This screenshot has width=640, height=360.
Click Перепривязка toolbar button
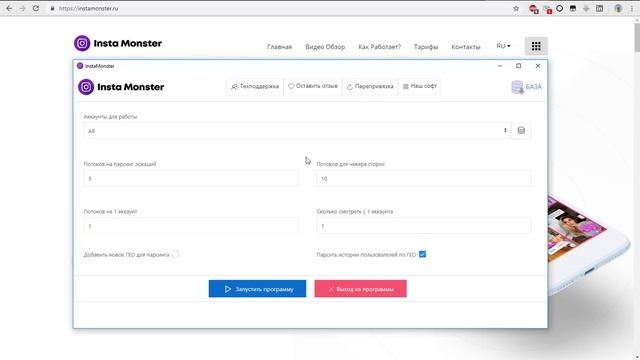pyautogui.click(x=370, y=87)
